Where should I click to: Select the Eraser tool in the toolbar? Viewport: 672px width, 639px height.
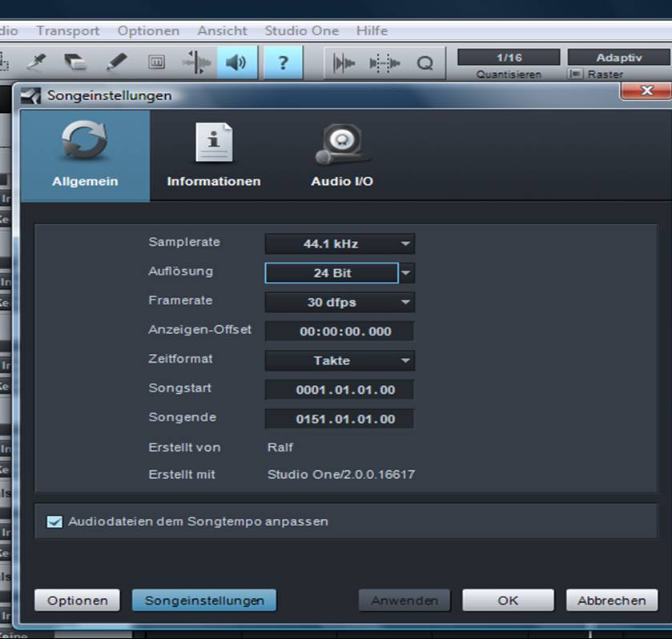point(76,62)
